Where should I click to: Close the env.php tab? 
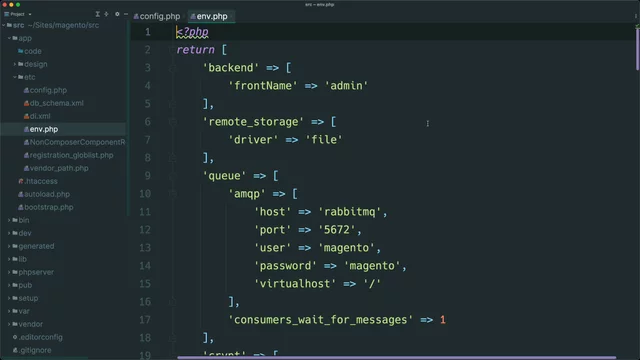click(231, 16)
